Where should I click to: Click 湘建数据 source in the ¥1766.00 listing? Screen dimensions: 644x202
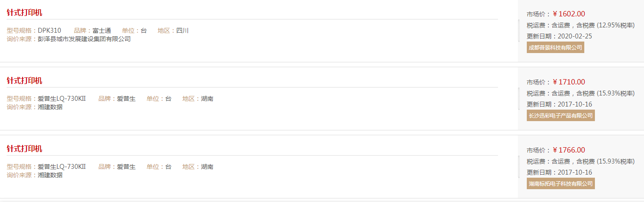50,175
